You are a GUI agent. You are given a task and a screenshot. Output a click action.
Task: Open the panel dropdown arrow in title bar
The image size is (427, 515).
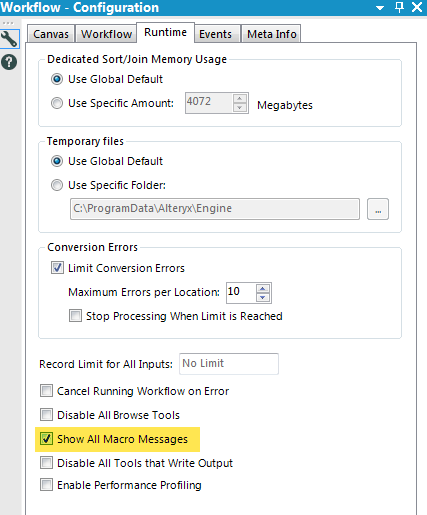pos(380,8)
